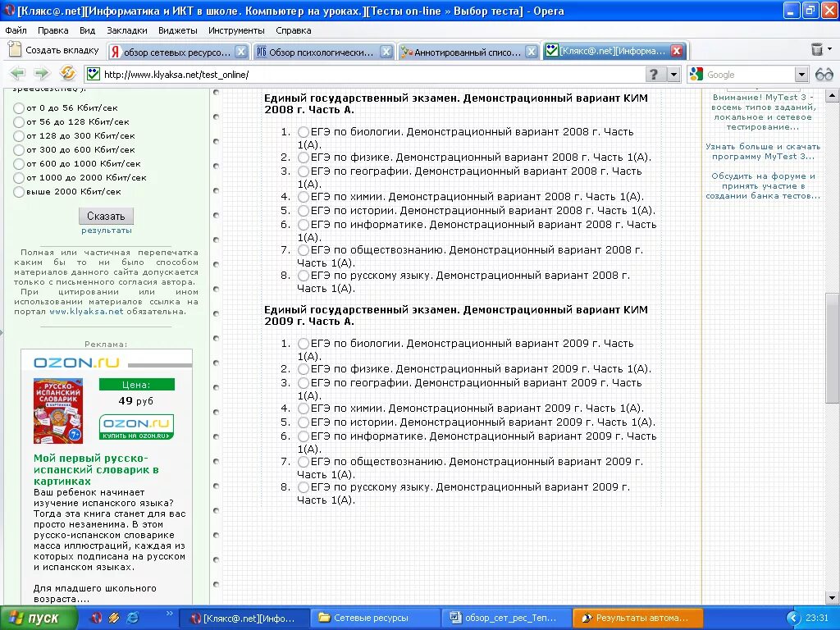Open the результаты poll link
The image size is (840, 630).
(106, 231)
